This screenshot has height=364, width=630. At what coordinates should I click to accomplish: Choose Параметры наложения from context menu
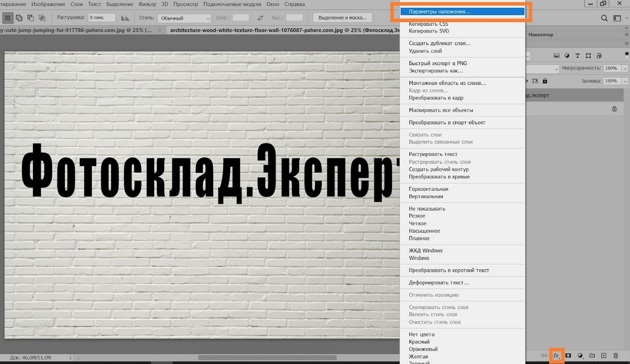tap(463, 11)
